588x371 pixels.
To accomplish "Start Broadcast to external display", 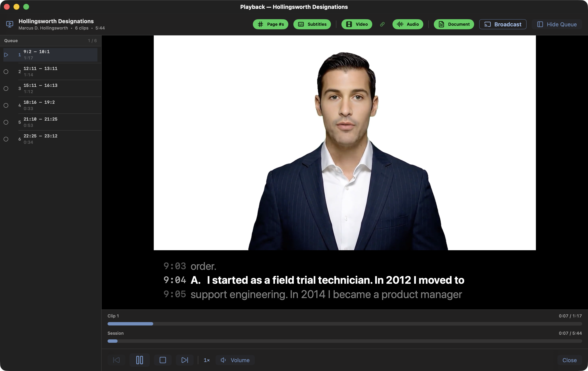I will tap(503, 24).
